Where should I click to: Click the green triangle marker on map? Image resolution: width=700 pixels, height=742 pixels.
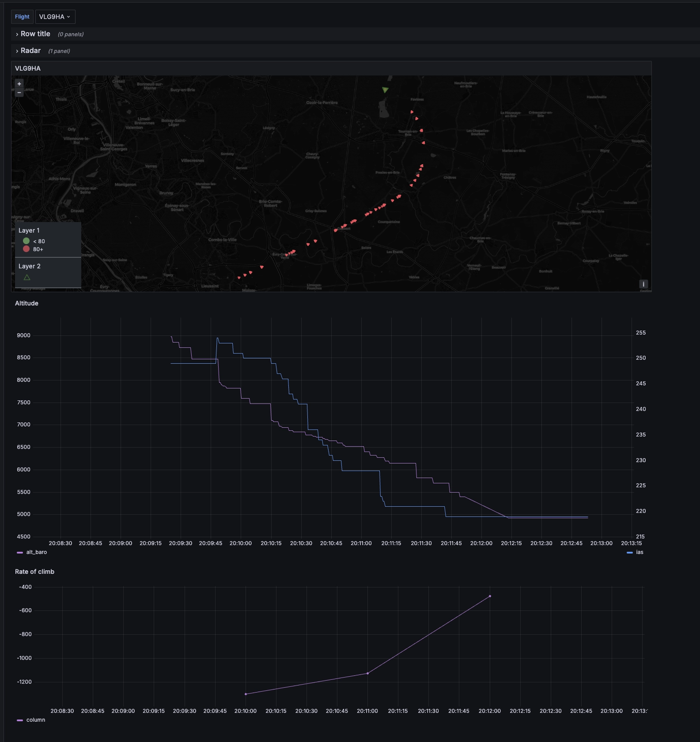coord(385,90)
